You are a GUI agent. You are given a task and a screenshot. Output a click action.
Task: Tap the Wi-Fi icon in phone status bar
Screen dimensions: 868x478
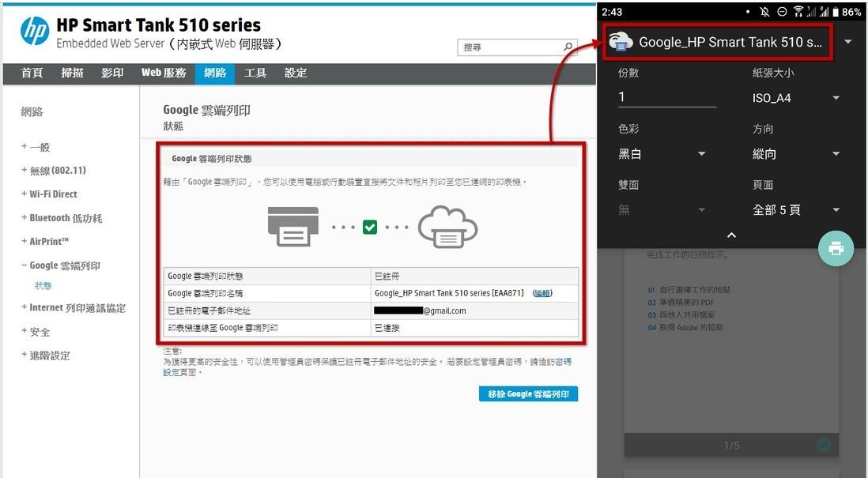pyautogui.click(x=798, y=12)
